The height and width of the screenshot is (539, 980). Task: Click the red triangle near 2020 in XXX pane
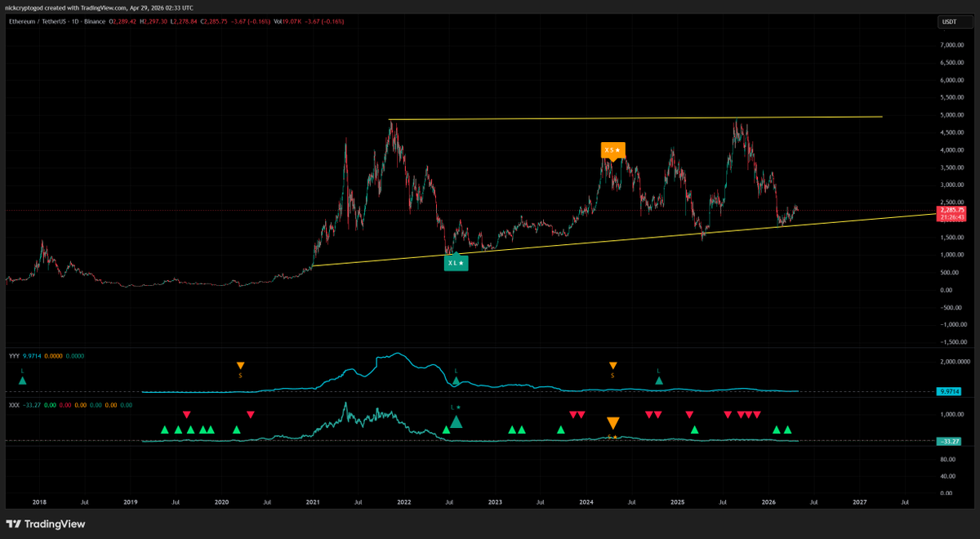point(251,415)
